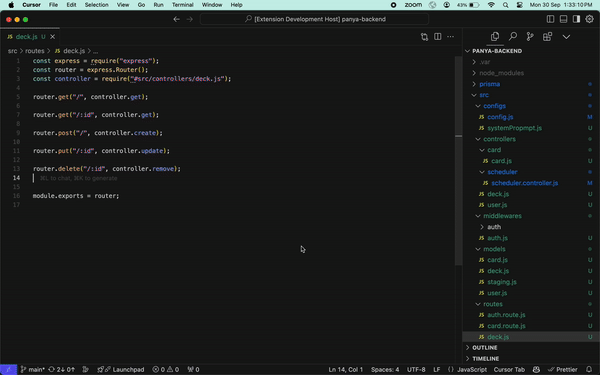
Task: Open the Run menu
Action: [x=158, y=5]
